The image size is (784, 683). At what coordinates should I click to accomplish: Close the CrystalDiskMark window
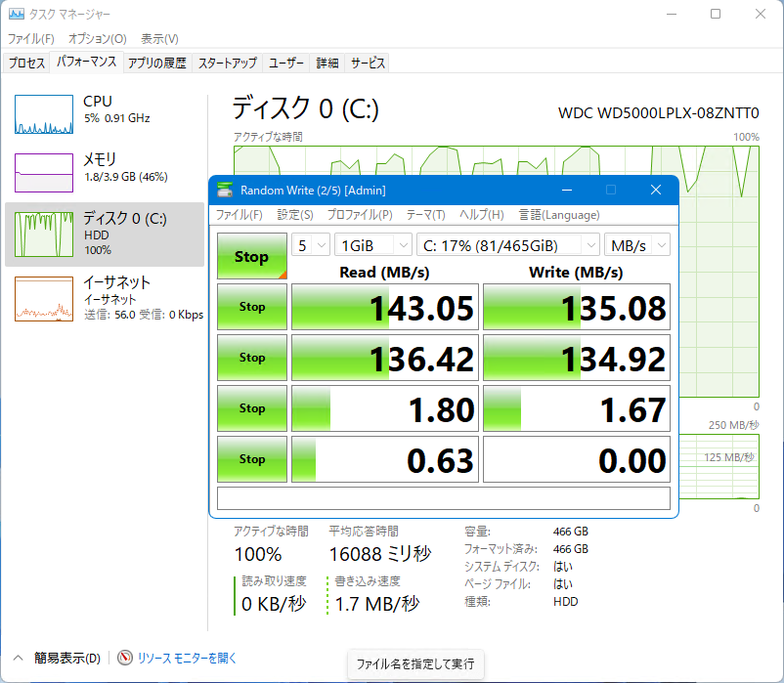pos(656,190)
